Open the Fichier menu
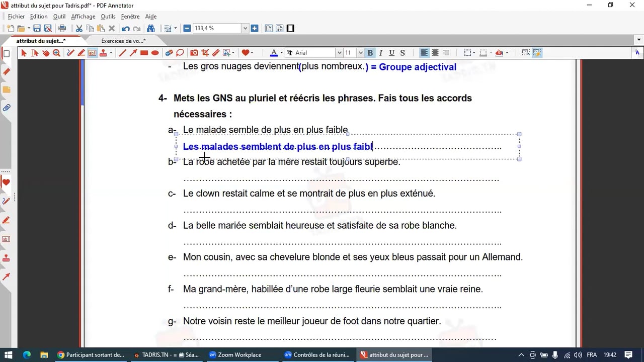644x362 pixels. point(16,17)
